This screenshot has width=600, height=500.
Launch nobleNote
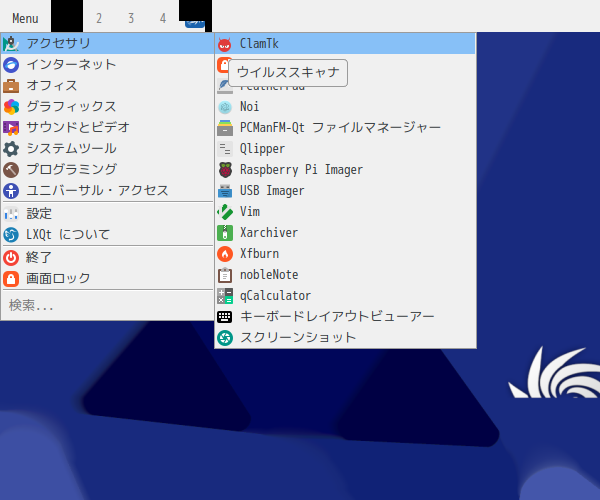click(346, 275)
